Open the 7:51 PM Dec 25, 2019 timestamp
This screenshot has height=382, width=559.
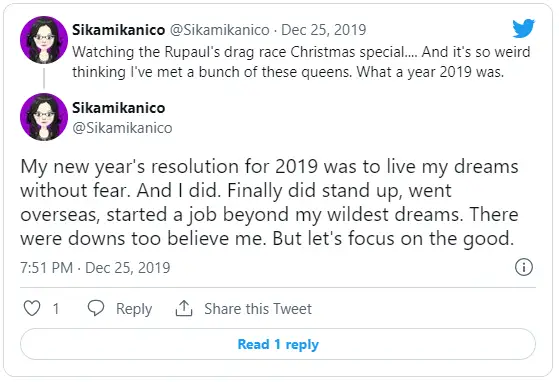(x=95, y=268)
